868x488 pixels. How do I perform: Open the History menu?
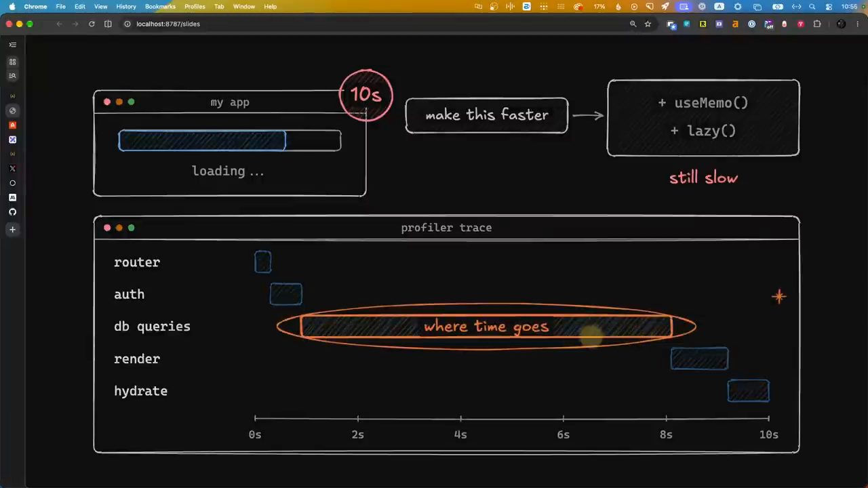[x=126, y=7]
